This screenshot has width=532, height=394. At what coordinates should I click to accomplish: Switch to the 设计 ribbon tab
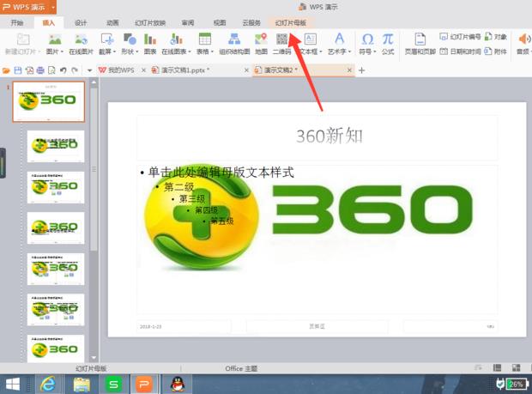81,22
